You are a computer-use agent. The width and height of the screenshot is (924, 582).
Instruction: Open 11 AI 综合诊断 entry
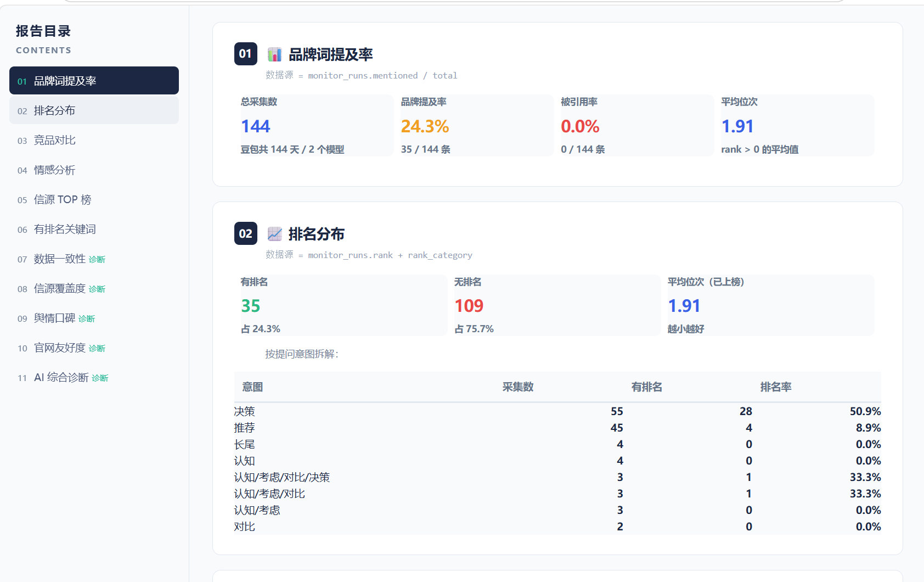[94, 377]
